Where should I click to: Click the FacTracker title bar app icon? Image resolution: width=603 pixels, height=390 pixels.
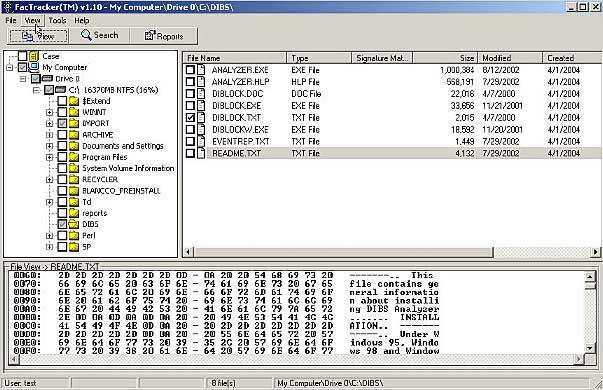(x=7, y=7)
